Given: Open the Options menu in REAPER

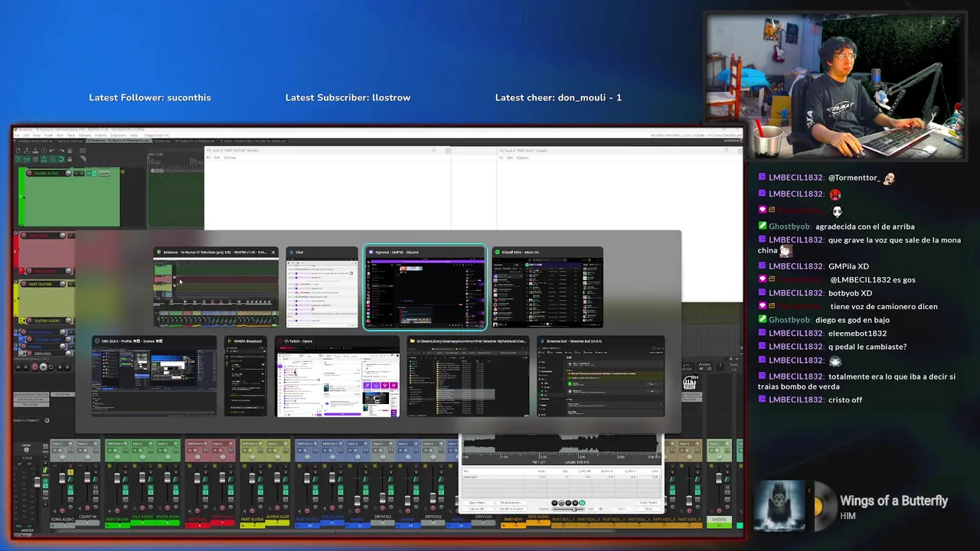Looking at the screenshot, I should [x=85, y=135].
